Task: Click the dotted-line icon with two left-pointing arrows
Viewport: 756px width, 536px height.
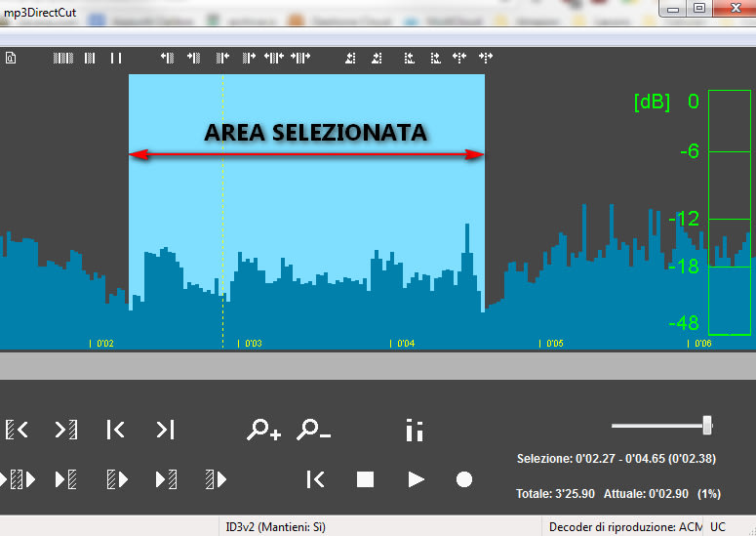Action: tap(459, 58)
